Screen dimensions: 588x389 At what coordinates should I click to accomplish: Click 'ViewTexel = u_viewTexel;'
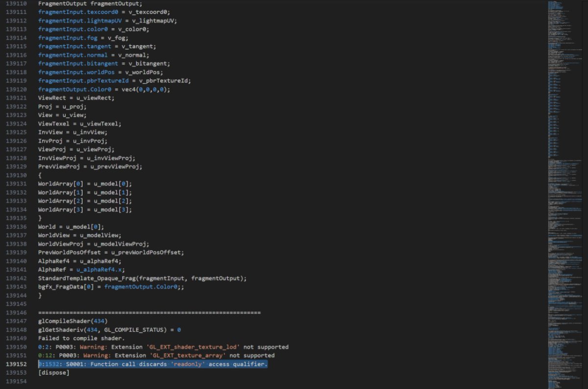click(80, 123)
